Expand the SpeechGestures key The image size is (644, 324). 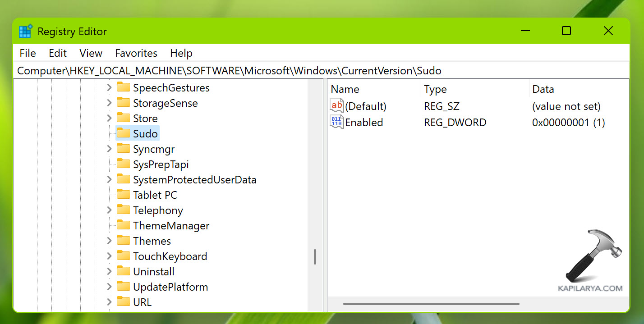click(x=109, y=88)
